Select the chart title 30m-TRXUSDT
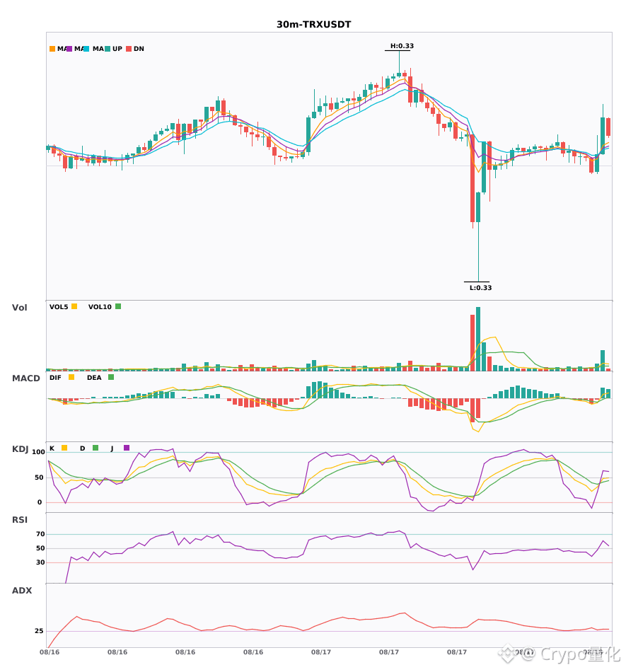 (x=313, y=25)
